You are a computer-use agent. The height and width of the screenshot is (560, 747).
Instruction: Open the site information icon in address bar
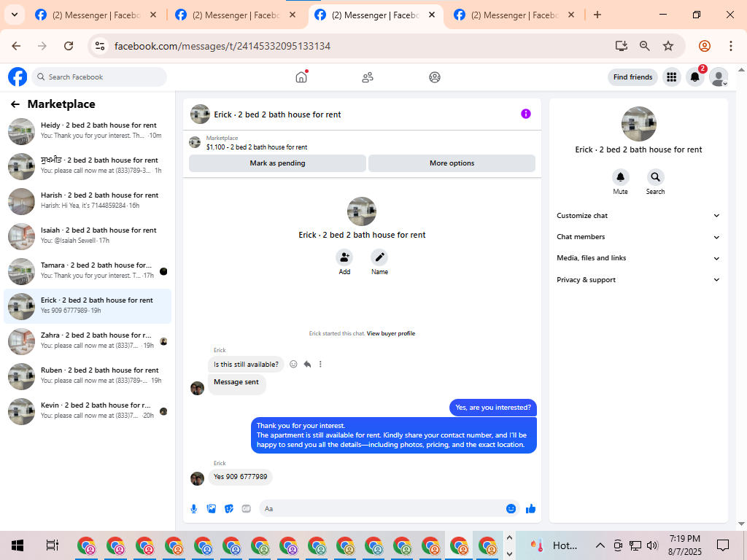(100, 46)
